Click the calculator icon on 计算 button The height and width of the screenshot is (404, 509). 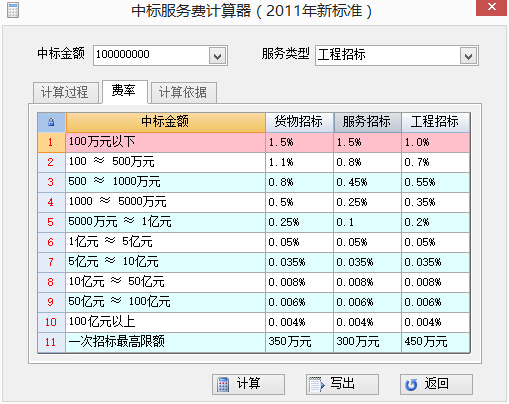tap(223, 384)
